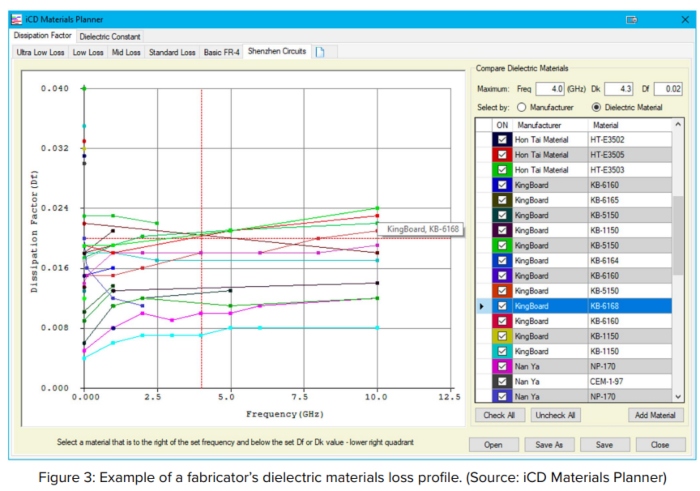Click the Save As button
Screen dimensions: 700x491
pos(549,445)
